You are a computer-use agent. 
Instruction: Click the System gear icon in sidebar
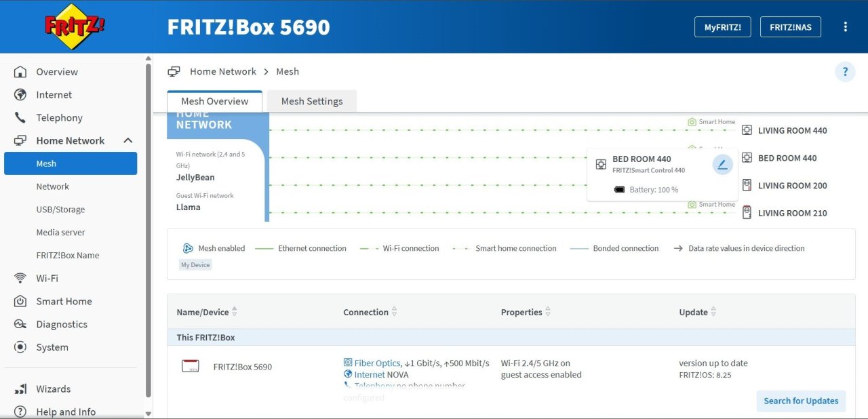[20, 348]
